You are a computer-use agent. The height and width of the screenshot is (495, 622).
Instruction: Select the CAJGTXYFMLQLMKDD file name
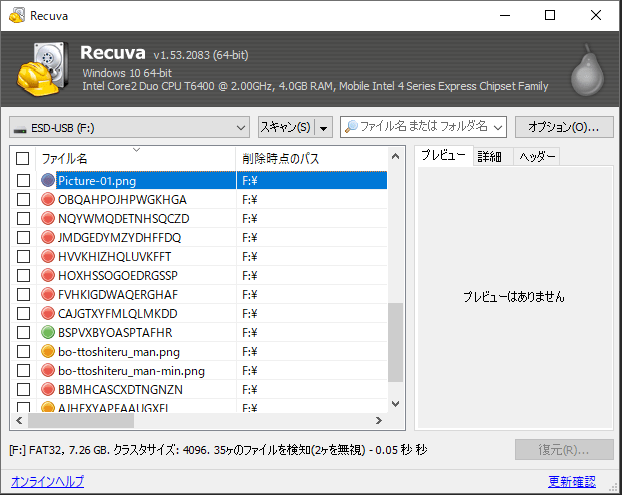[x=117, y=313]
